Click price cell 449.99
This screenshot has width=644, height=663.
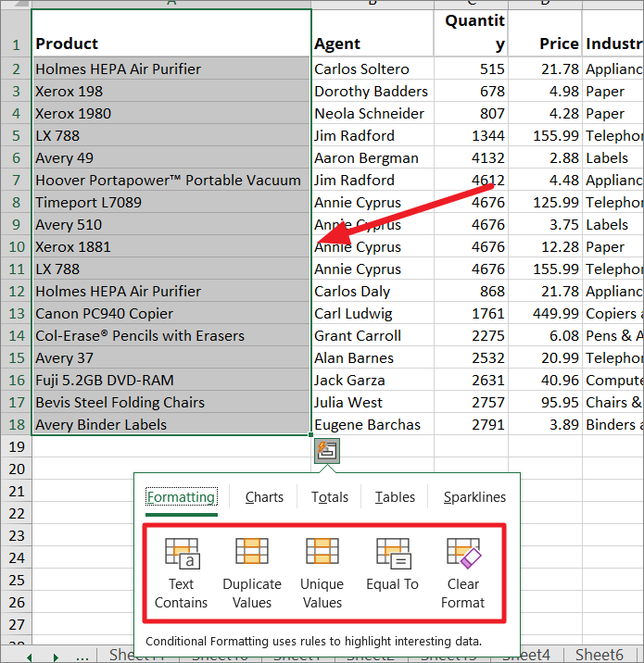pyautogui.click(x=545, y=313)
